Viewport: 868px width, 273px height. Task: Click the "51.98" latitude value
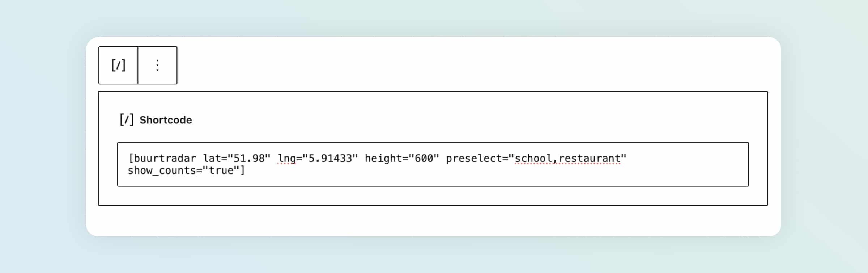(249, 159)
